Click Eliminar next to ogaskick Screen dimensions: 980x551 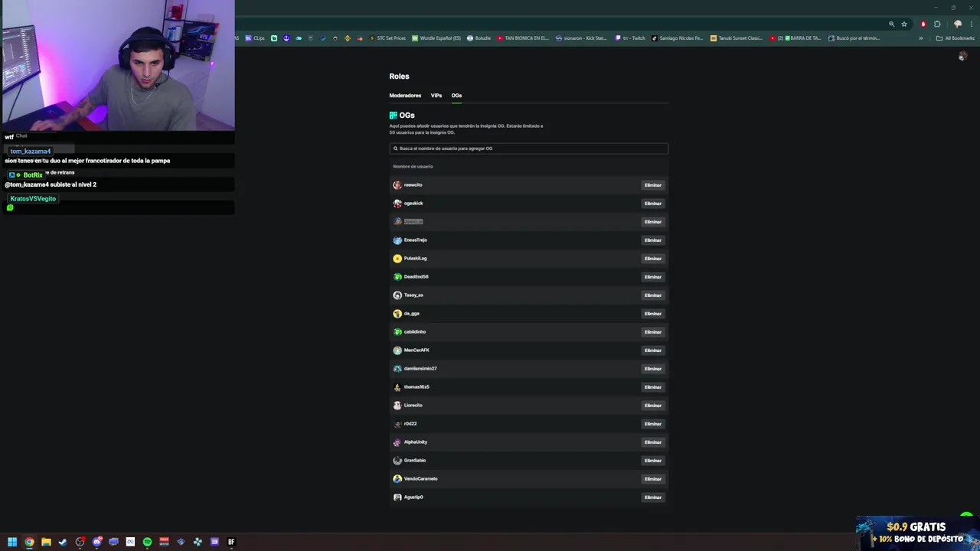pos(652,204)
